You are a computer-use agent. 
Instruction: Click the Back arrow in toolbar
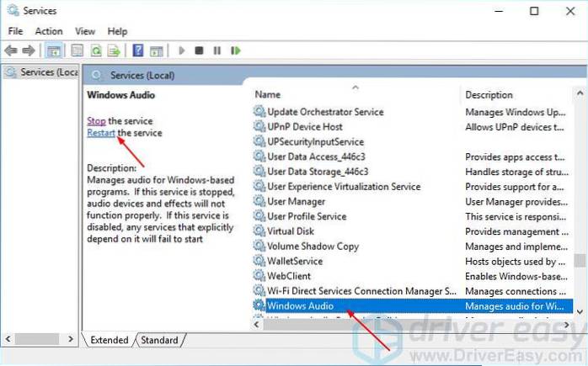[x=13, y=50]
